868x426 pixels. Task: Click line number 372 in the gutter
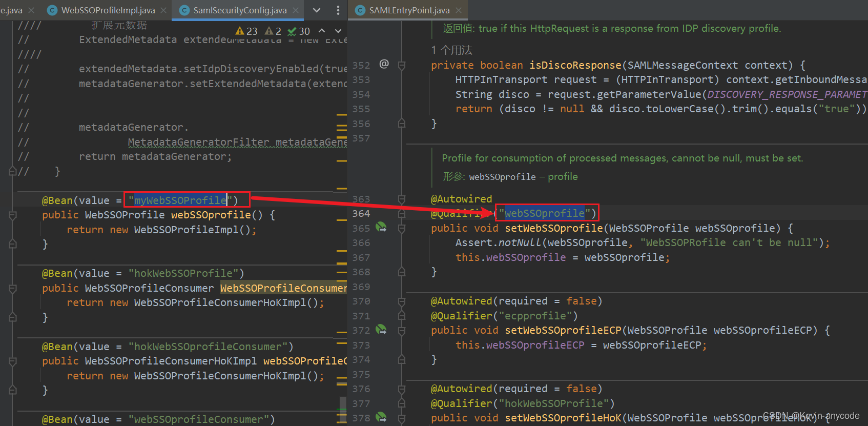[361, 330]
